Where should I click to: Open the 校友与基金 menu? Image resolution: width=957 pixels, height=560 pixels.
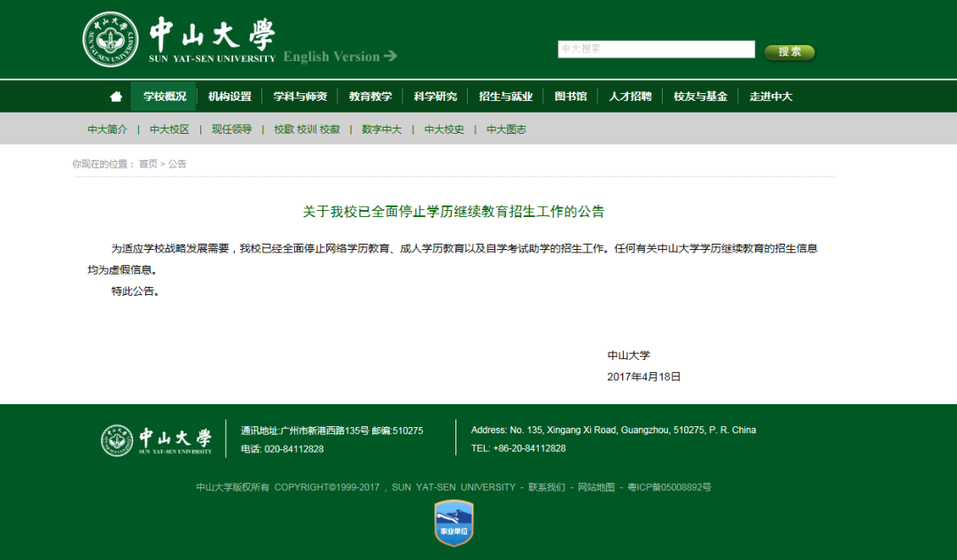pyautogui.click(x=700, y=97)
